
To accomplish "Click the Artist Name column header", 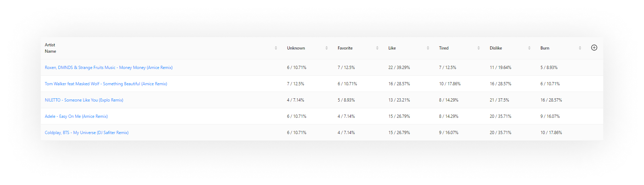I will click(50, 48).
